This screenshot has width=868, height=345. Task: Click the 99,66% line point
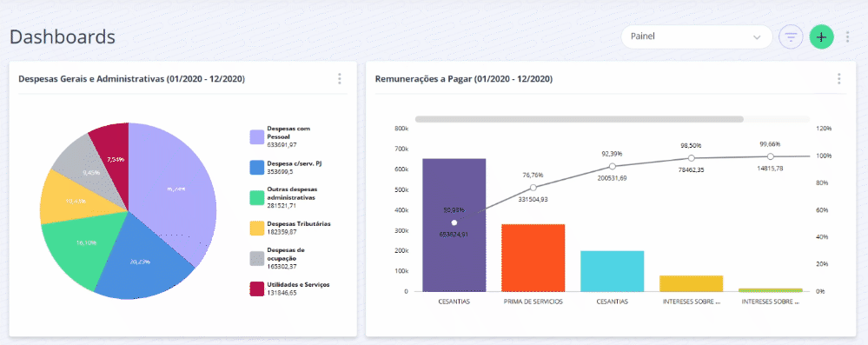pyautogui.click(x=771, y=156)
